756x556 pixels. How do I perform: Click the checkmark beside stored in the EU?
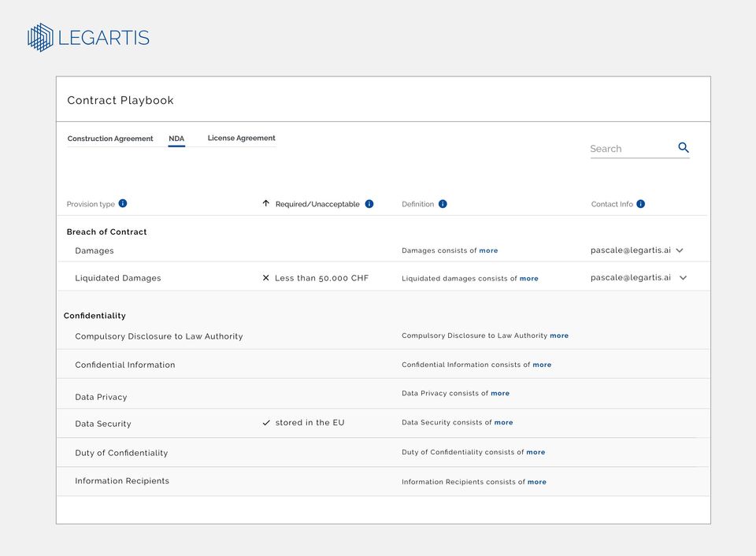tap(266, 423)
